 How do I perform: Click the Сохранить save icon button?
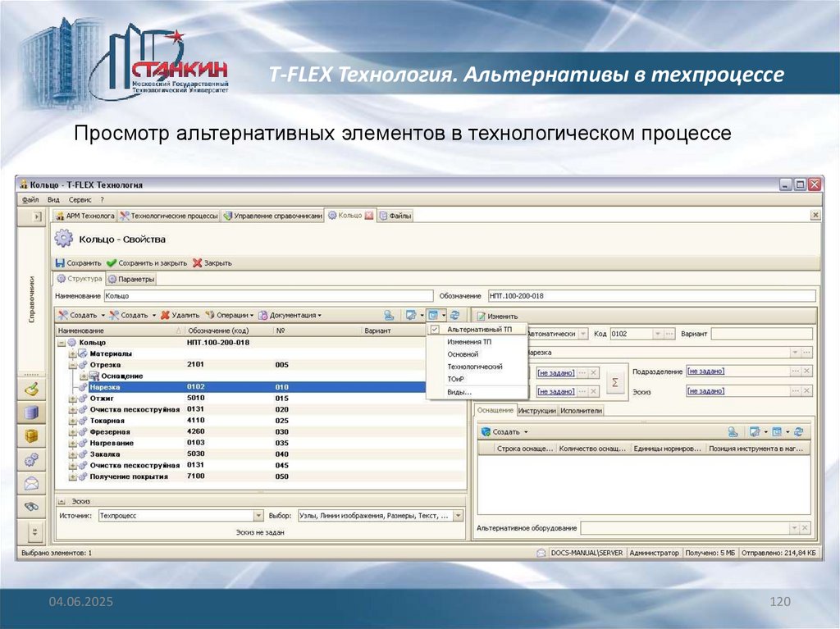tap(78, 263)
